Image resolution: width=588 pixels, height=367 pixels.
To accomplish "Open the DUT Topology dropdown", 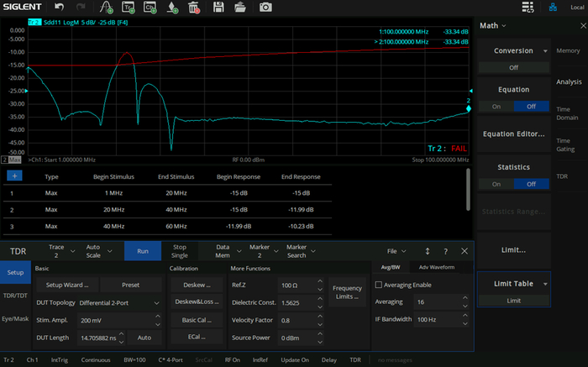I will click(119, 303).
